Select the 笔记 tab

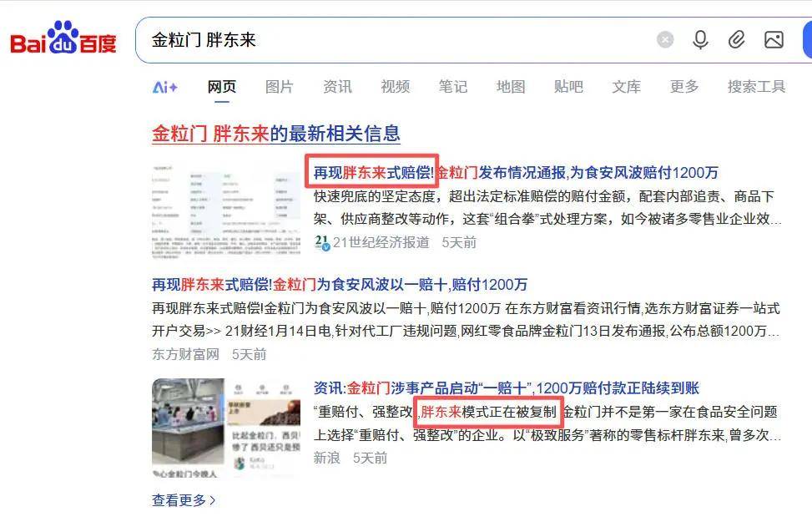tap(452, 87)
